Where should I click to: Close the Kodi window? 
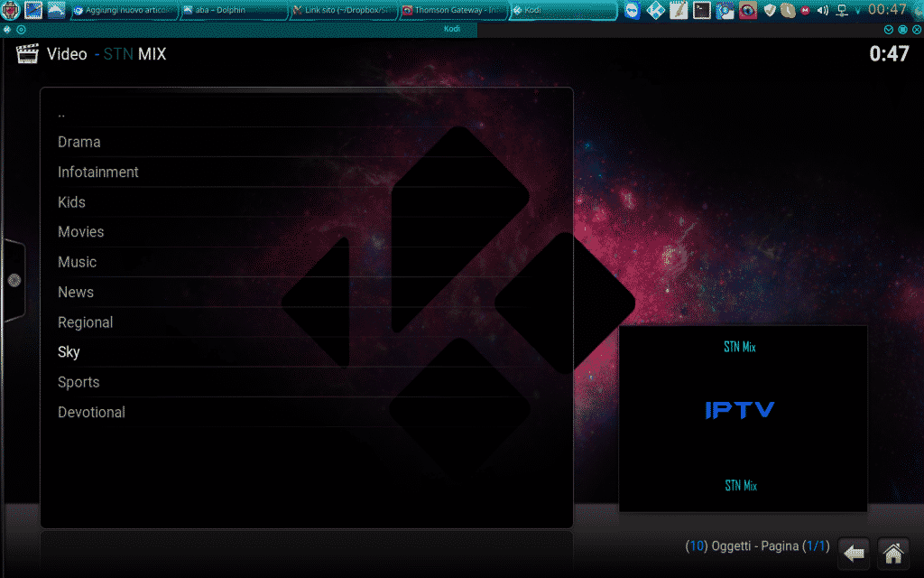click(917, 29)
